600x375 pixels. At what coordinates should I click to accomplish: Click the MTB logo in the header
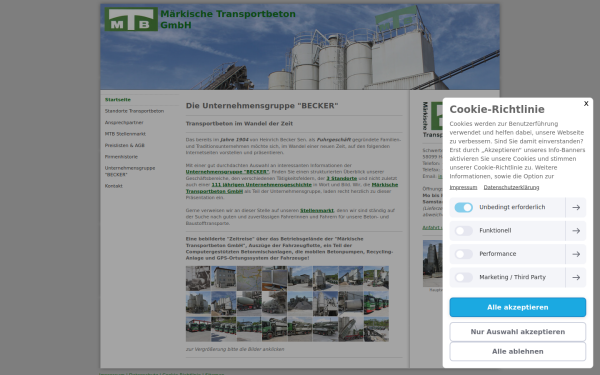(x=131, y=19)
